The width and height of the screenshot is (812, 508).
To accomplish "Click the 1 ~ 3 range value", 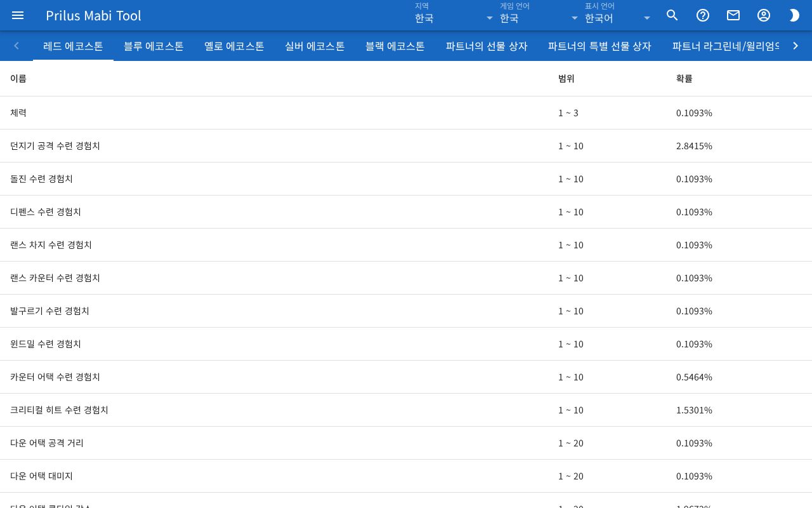I will tap(568, 113).
